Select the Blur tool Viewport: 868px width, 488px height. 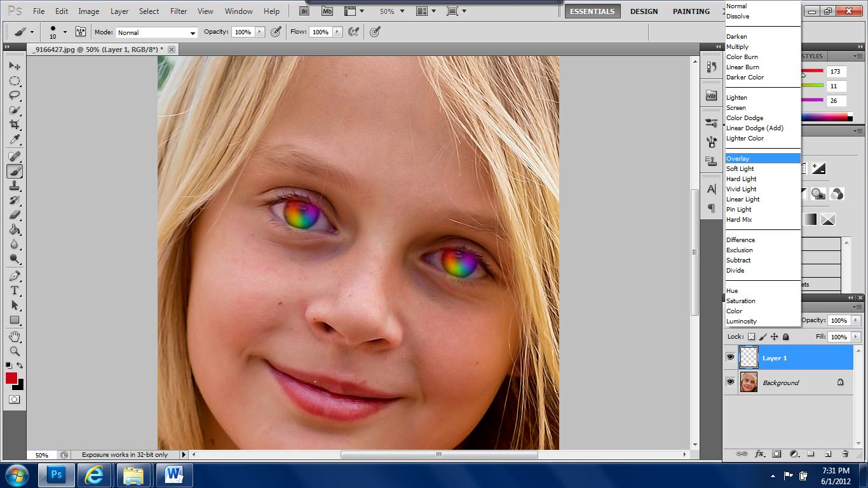[15, 245]
